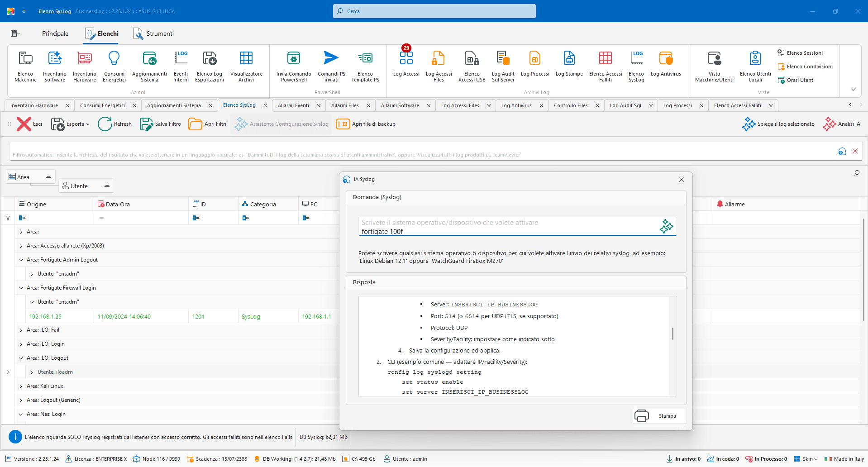
Task: Expand the Area: Kali Linux group
Action: [21, 386]
